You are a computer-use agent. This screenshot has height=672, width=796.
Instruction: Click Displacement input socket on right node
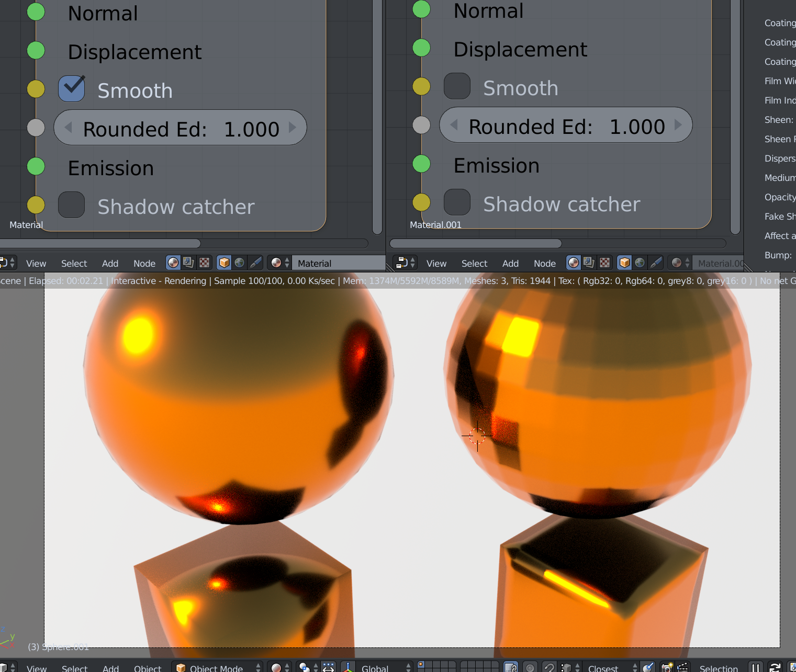pos(421,48)
